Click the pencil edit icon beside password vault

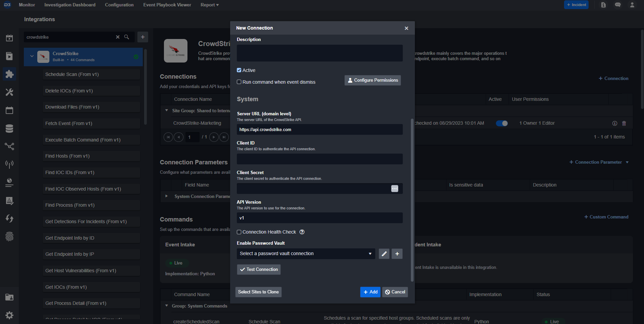pyautogui.click(x=384, y=254)
